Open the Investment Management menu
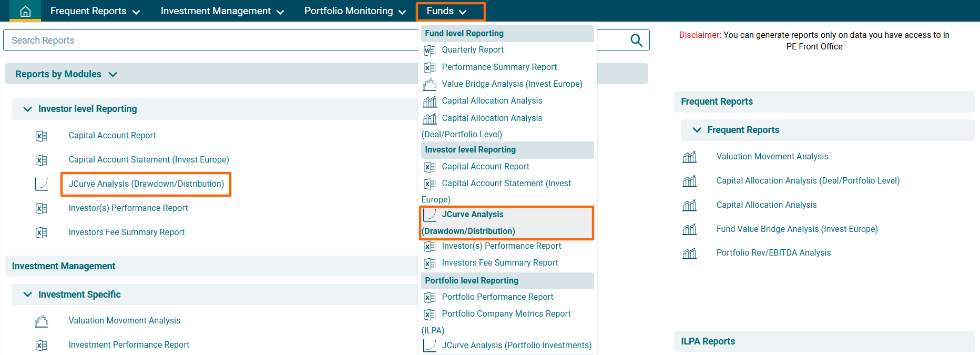The image size is (980, 355). [222, 11]
